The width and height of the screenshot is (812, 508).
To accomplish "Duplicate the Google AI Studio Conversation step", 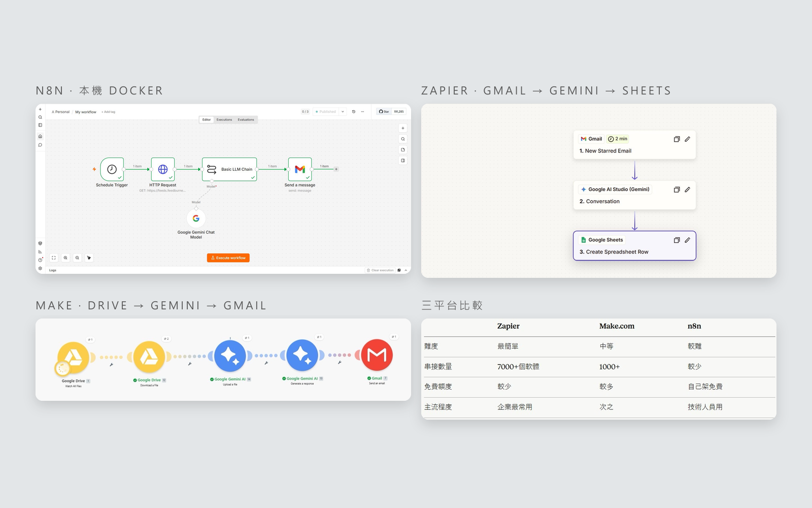I will [x=676, y=189].
